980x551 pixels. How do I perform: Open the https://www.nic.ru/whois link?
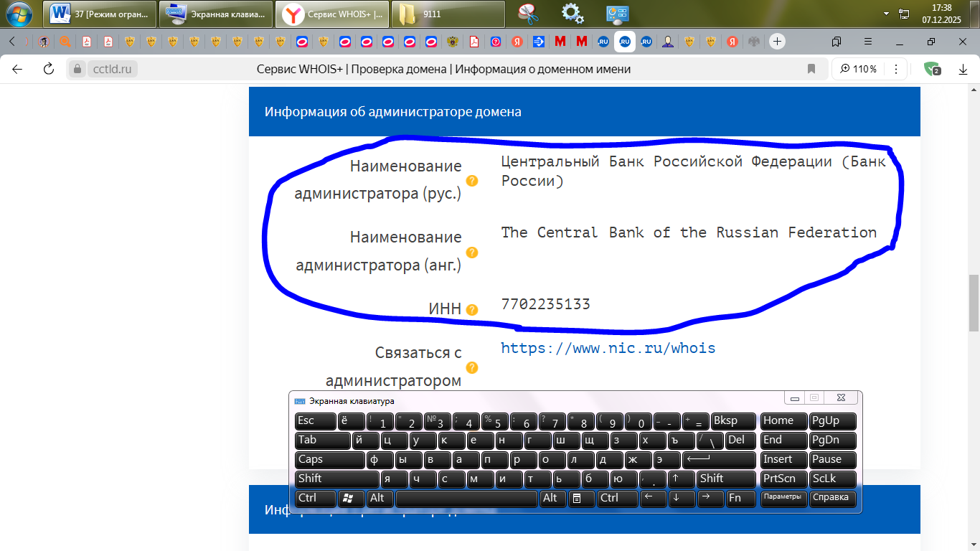pos(608,348)
